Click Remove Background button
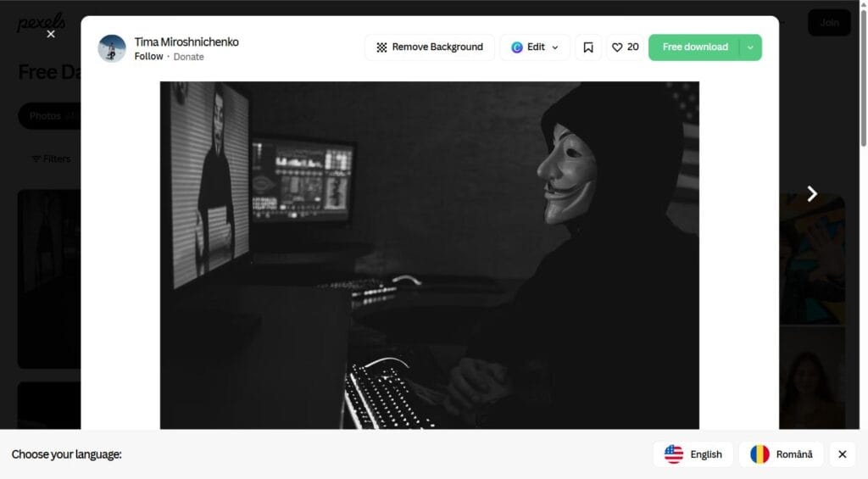The width and height of the screenshot is (868, 479). 430,47
